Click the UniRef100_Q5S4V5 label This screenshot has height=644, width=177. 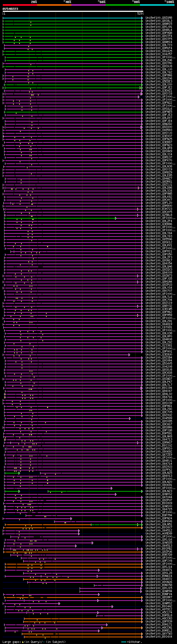tap(159, 364)
